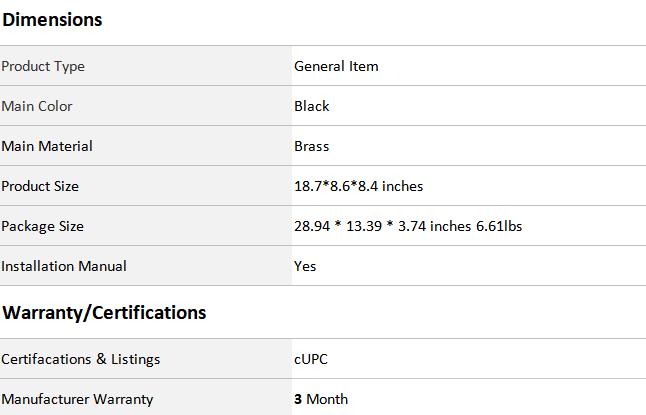The height and width of the screenshot is (415, 646).
Task: Select the Certifacations & Listings label
Action: (x=80, y=359)
